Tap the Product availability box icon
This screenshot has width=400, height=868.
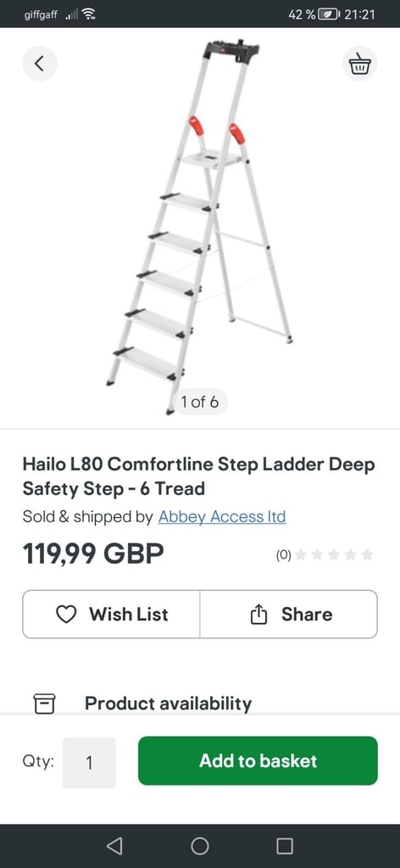44,704
